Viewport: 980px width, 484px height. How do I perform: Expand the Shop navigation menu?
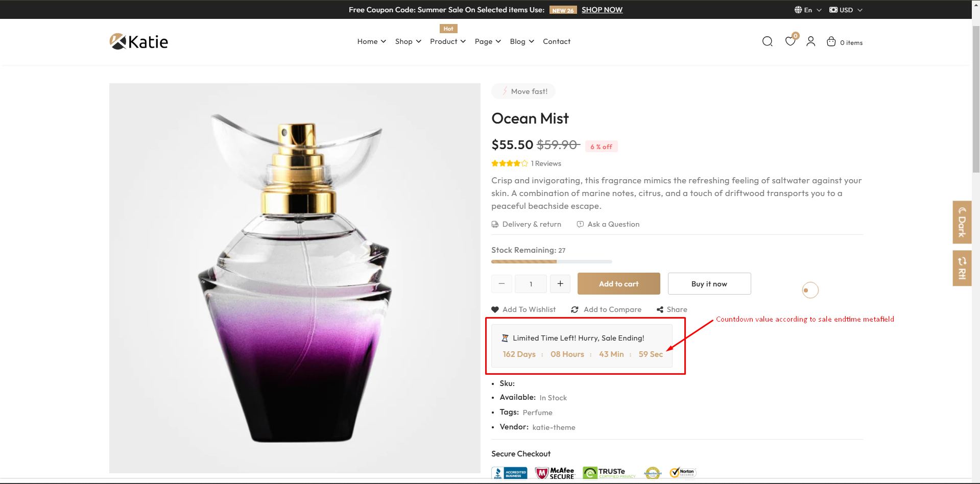(x=407, y=41)
